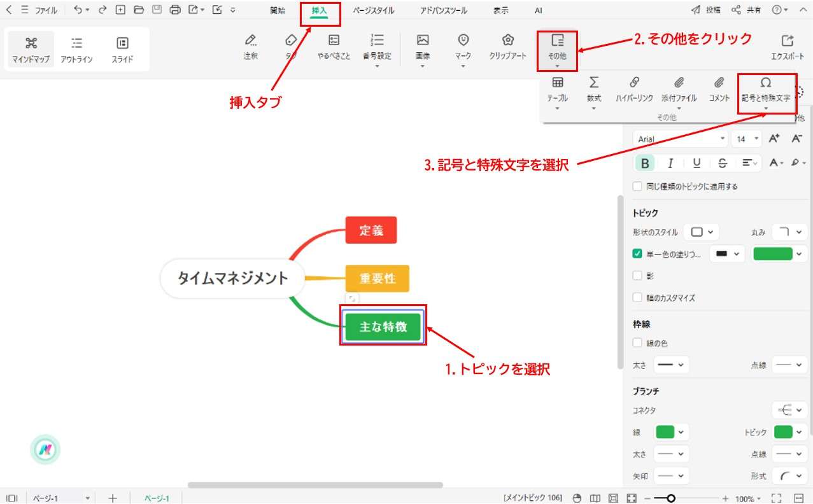Enable the 同じ種類のトピックに適用する checkbox
The height and width of the screenshot is (504, 813).
tap(637, 186)
